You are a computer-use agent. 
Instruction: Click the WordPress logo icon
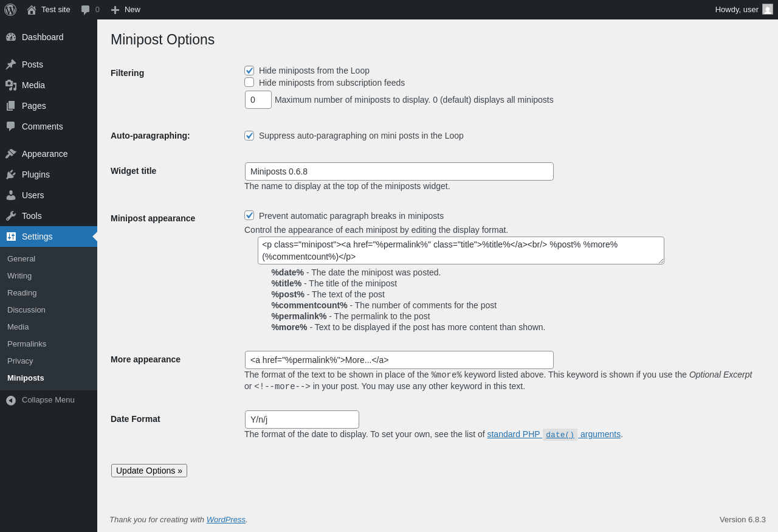(10, 10)
